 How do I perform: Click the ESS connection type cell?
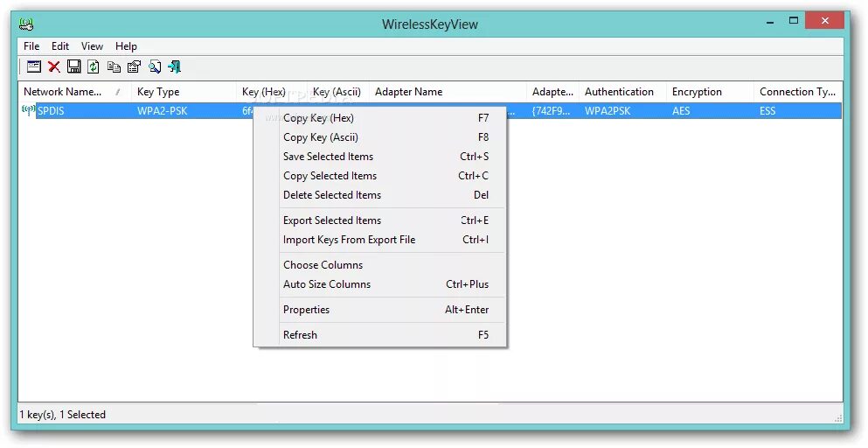[x=767, y=111]
